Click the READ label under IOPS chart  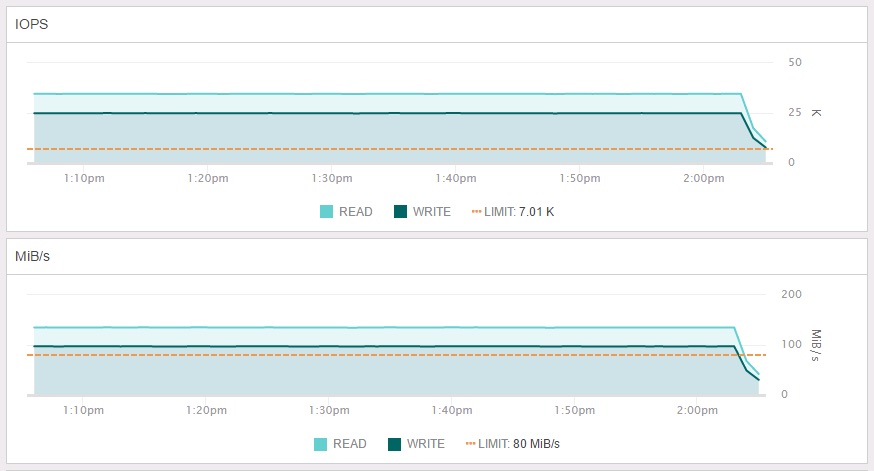(356, 212)
